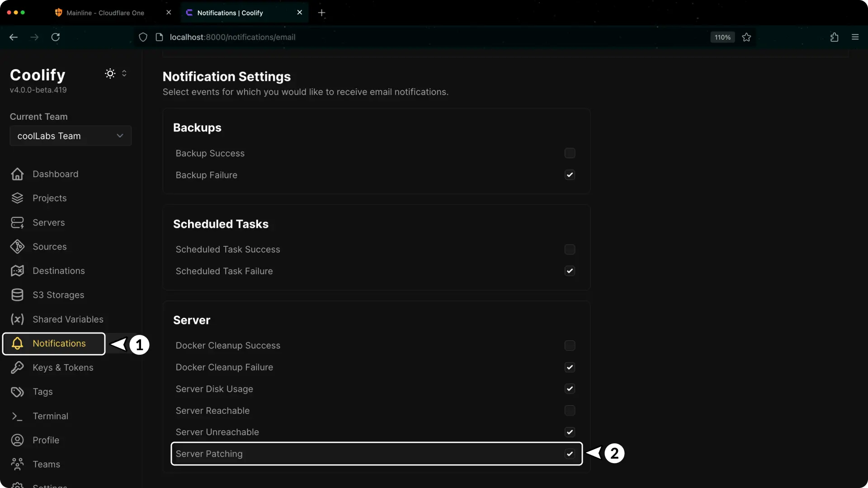Open Sources using its sidebar icon
The width and height of the screenshot is (868, 488).
[x=17, y=246]
